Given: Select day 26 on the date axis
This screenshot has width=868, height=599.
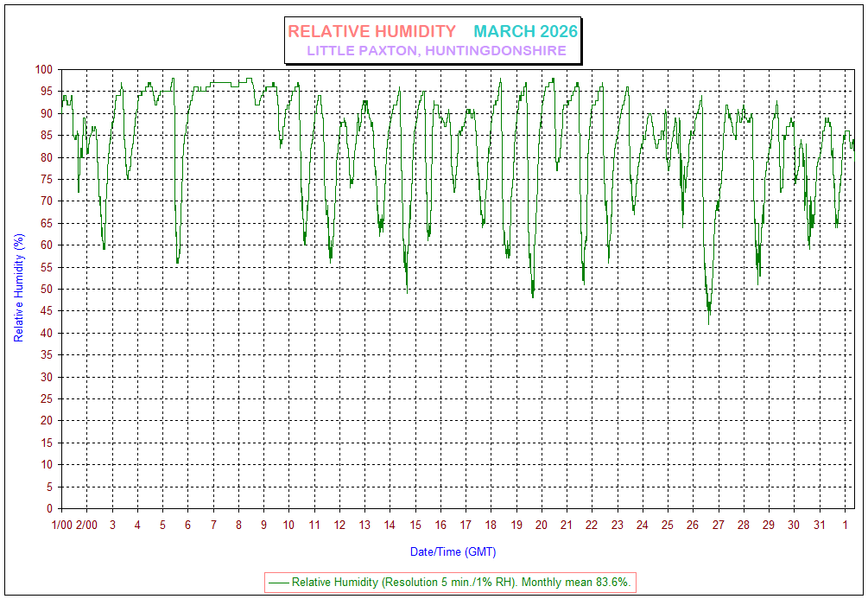Looking at the screenshot, I should (x=693, y=525).
